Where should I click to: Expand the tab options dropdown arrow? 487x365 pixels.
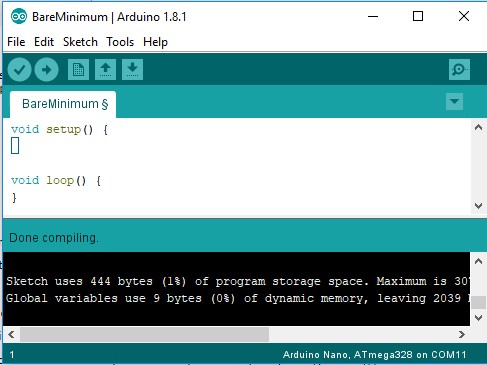tap(454, 101)
